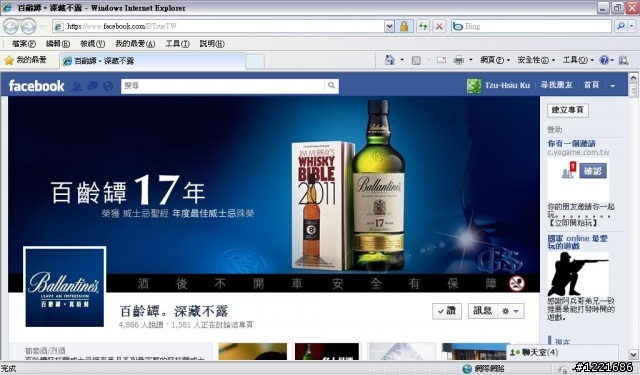Open recent pages dropdown arrow
Viewport: 640px width, 375px height.
click(42, 27)
